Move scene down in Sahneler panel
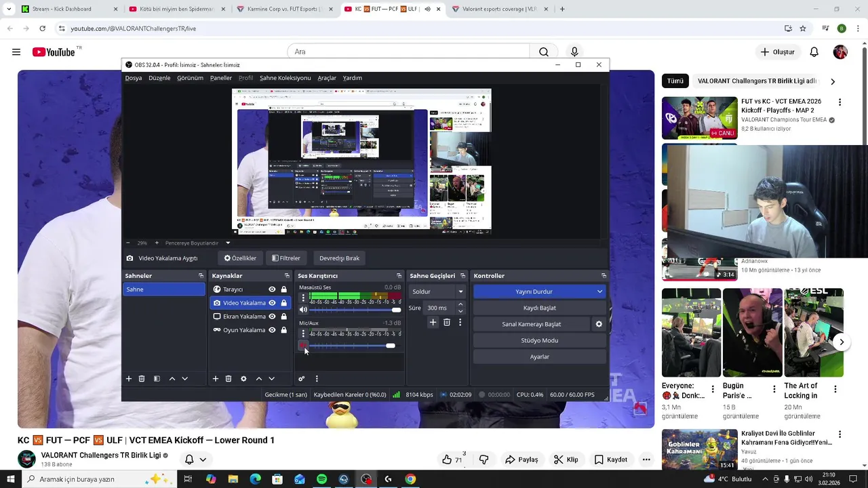The height and width of the screenshot is (488, 868). coord(184,379)
